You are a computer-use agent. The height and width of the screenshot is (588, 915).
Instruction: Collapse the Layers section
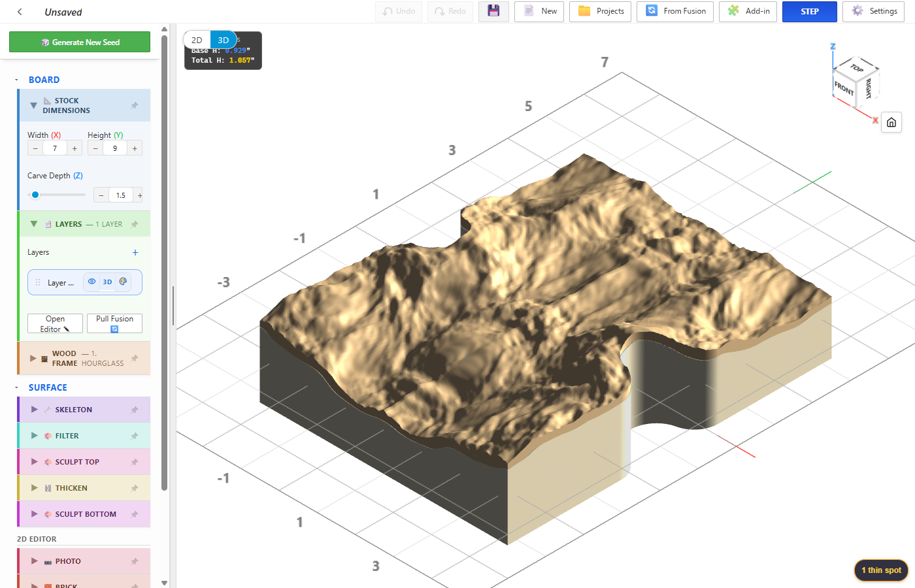tap(34, 223)
